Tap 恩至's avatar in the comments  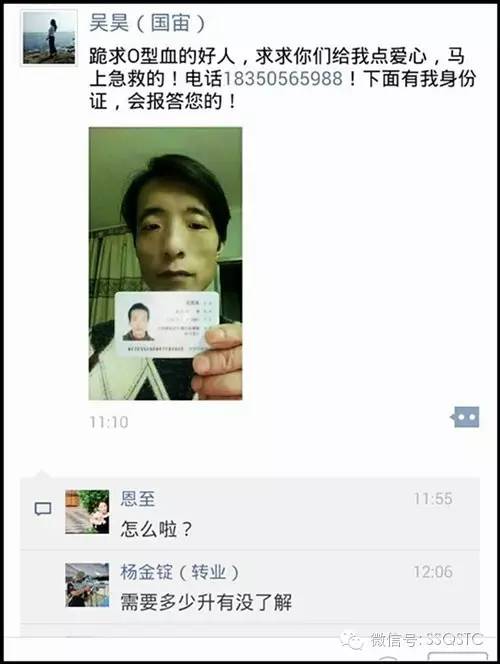pyautogui.click(x=87, y=511)
